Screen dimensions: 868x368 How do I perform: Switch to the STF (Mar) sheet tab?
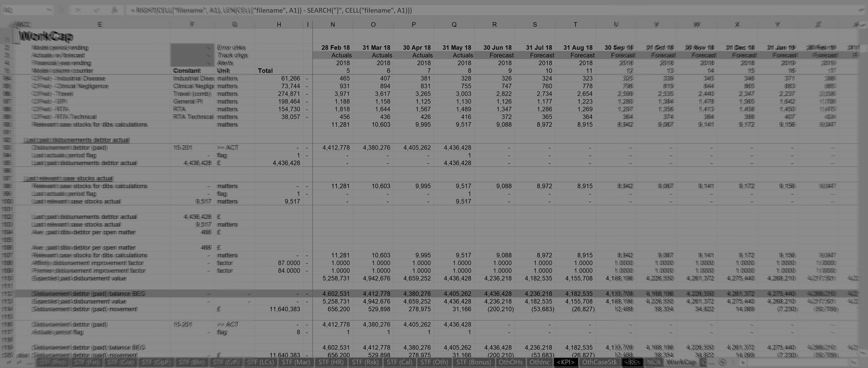[296, 362]
